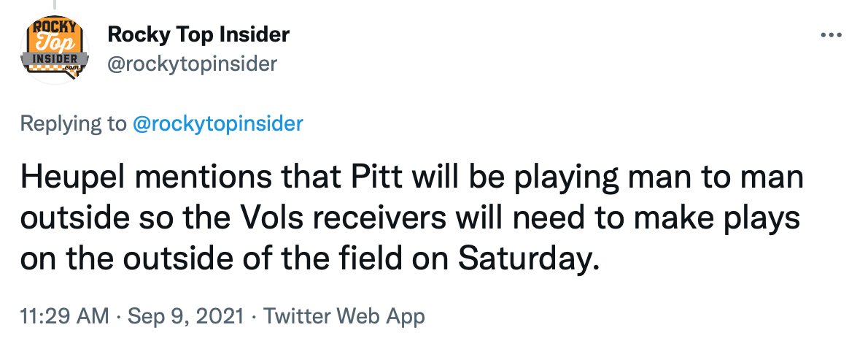The image size is (868, 349).
Task: Click the gray @rockytopinsider handle under name
Action: click(193, 64)
